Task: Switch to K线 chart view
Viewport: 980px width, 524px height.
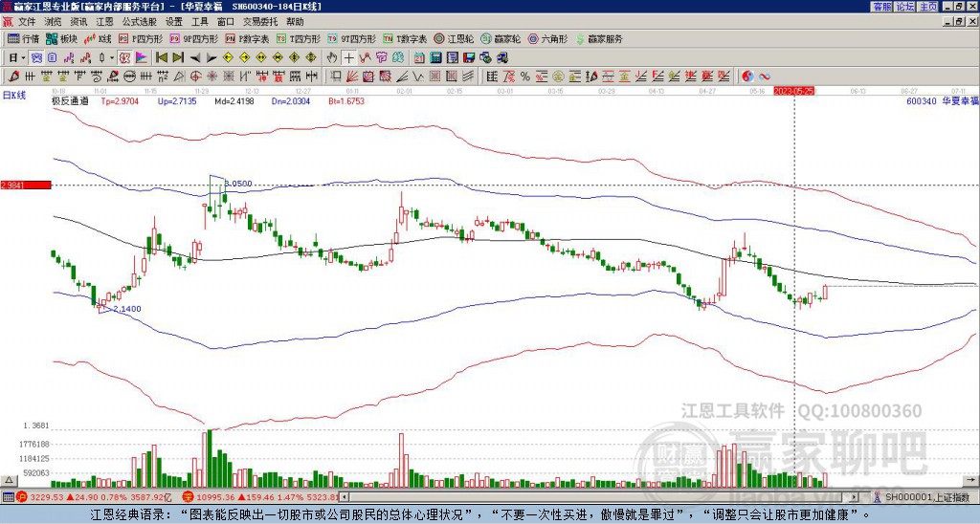Action: (x=97, y=38)
